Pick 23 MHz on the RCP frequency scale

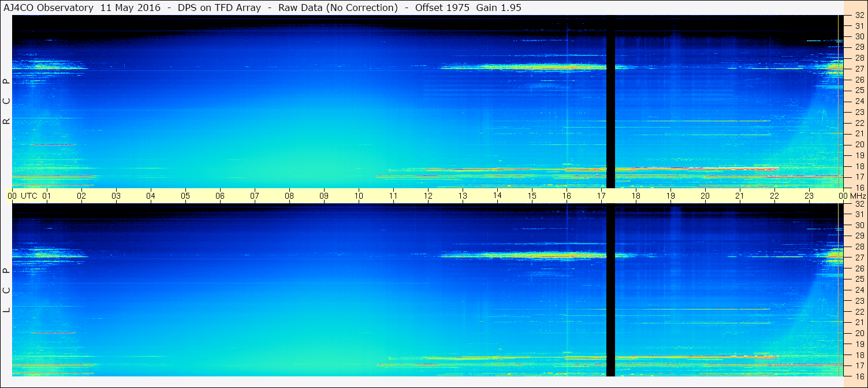(x=859, y=112)
